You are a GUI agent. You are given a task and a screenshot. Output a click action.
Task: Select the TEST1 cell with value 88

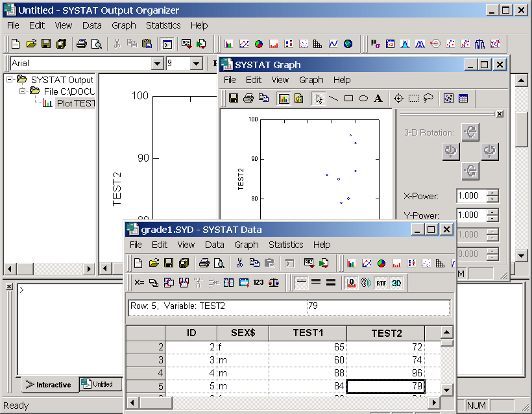click(308, 373)
